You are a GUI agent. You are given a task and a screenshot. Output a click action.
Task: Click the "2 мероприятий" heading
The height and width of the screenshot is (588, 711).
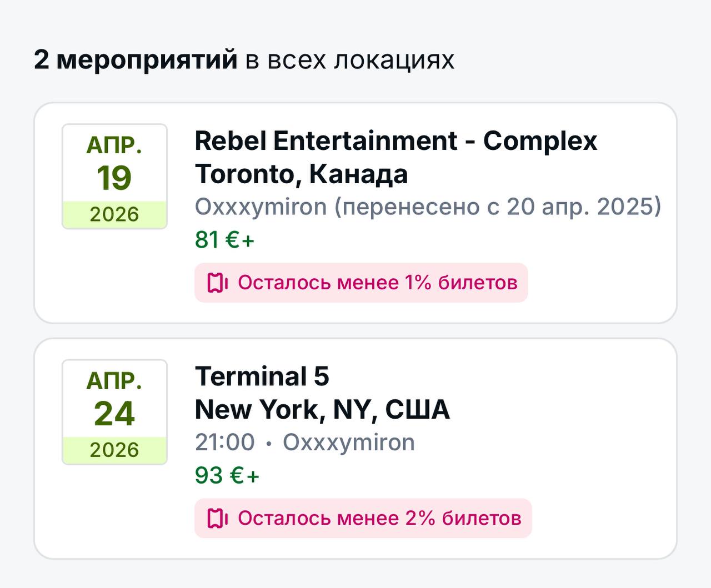click(136, 59)
